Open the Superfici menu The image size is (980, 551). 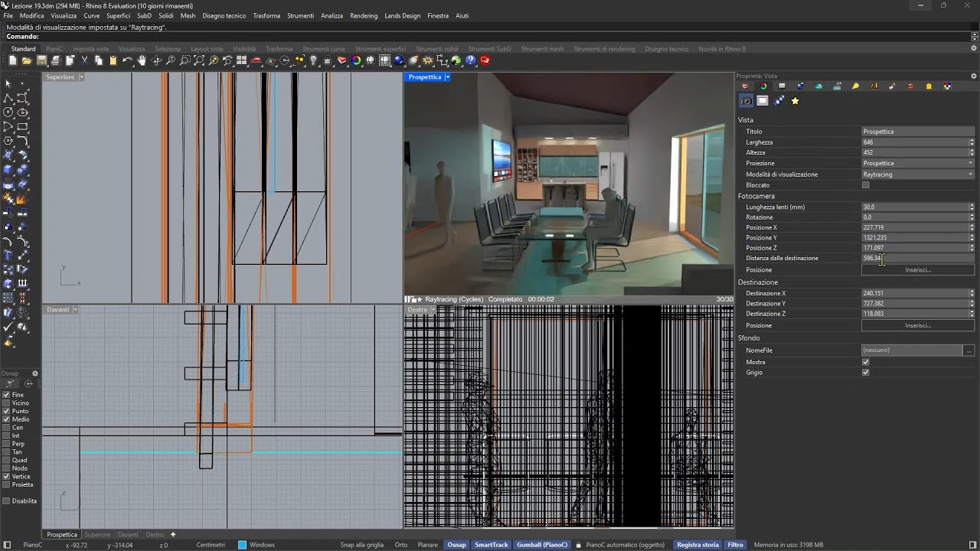pyautogui.click(x=118, y=15)
